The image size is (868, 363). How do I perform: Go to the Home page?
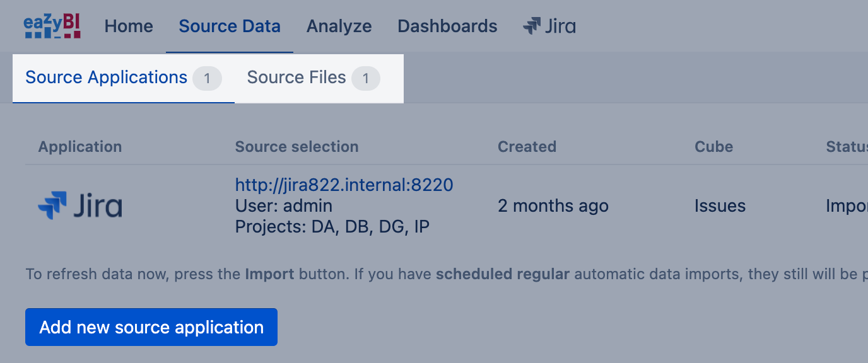coord(129,26)
